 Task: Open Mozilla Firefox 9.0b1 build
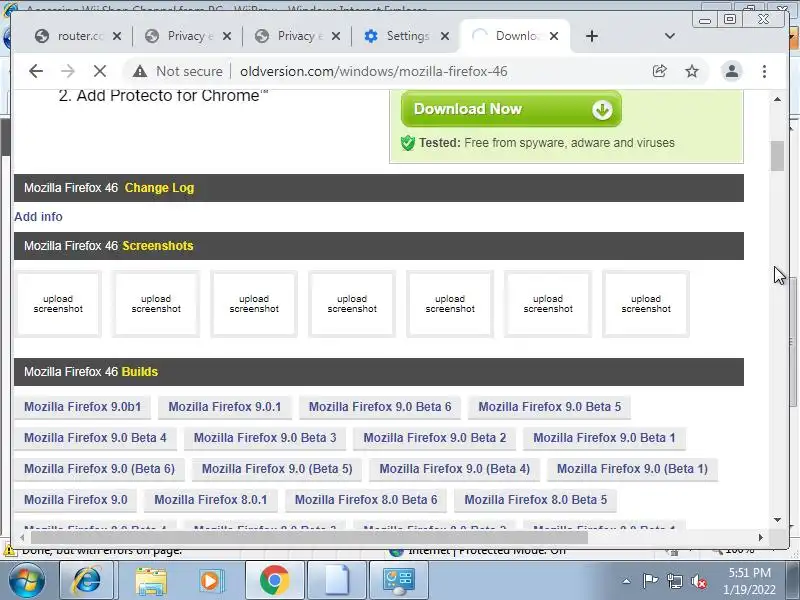[83, 407]
